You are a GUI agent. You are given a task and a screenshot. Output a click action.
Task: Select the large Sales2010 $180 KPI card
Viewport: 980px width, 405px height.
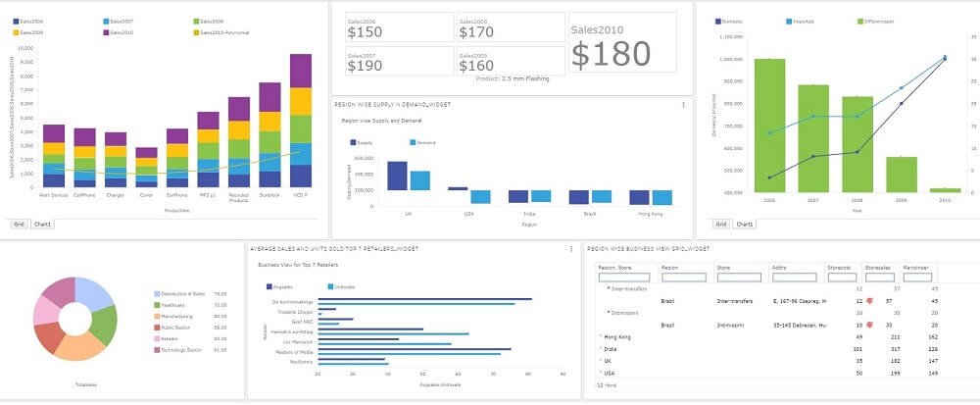[622, 42]
